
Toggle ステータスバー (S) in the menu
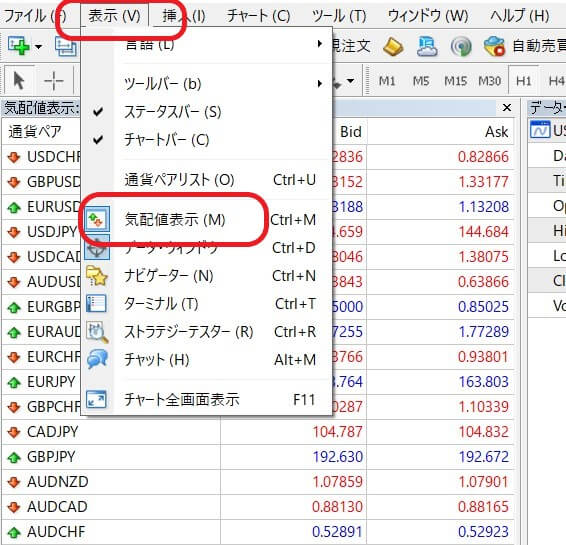pyautogui.click(x=206, y=112)
